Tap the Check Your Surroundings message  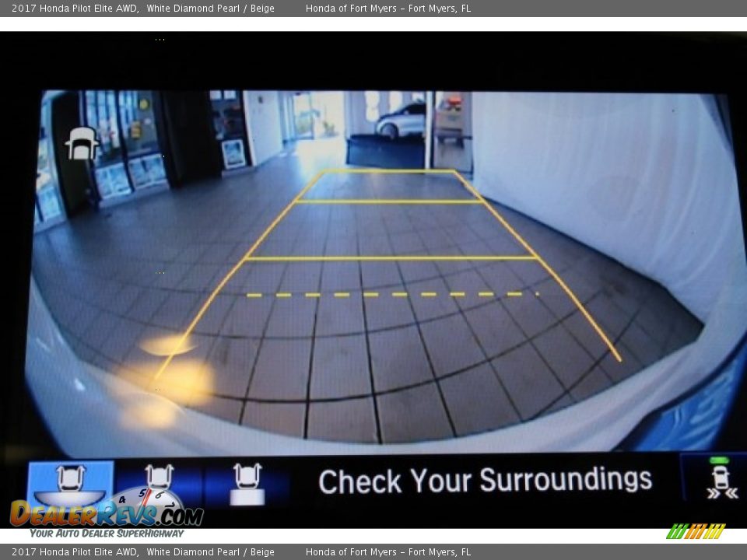coord(485,481)
